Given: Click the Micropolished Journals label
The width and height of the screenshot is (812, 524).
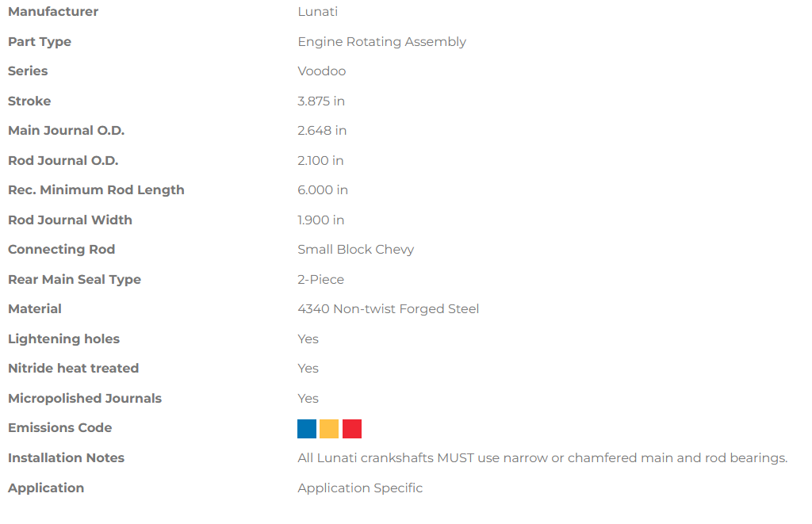Looking at the screenshot, I should pyautogui.click(x=85, y=398).
